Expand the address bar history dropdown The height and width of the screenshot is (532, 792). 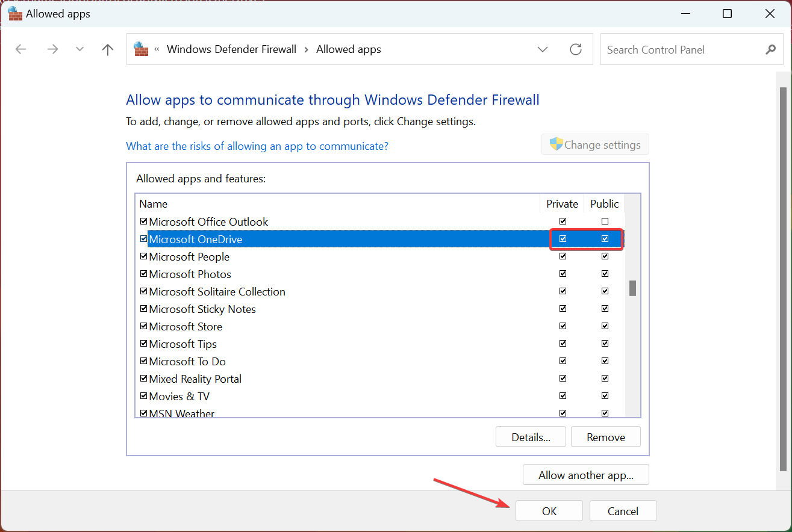543,49
